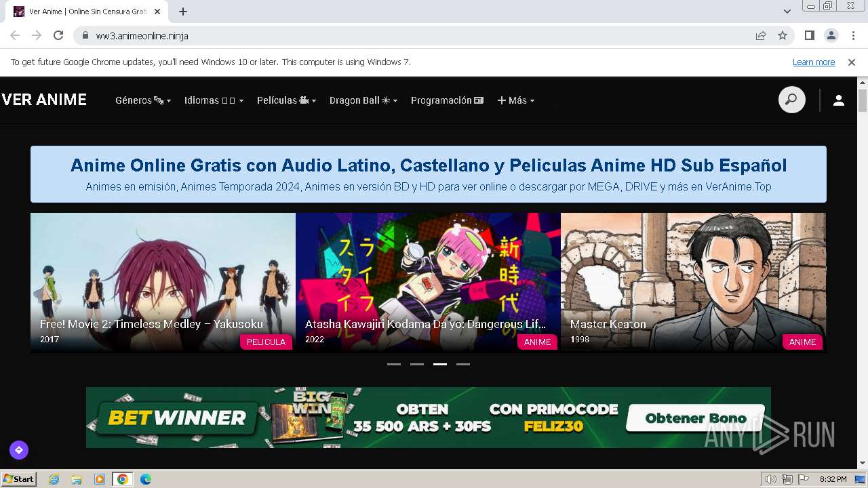Open Internet Explorer from taskbar
This screenshot has height=488, width=868.
[54, 479]
